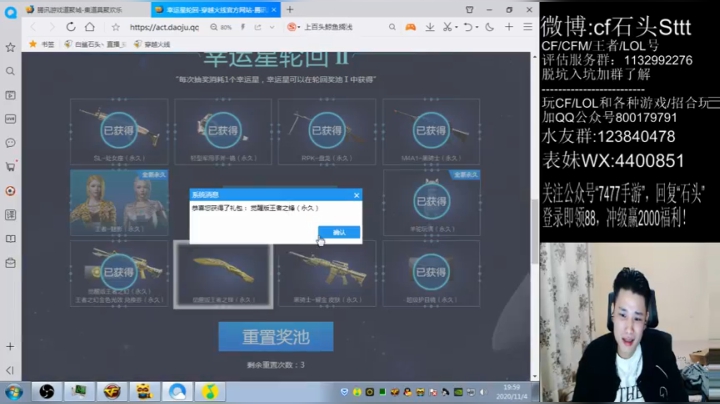Open the QQ Music taskbar icon
This screenshot has width=720, height=404.
pyautogui.click(x=210, y=392)
